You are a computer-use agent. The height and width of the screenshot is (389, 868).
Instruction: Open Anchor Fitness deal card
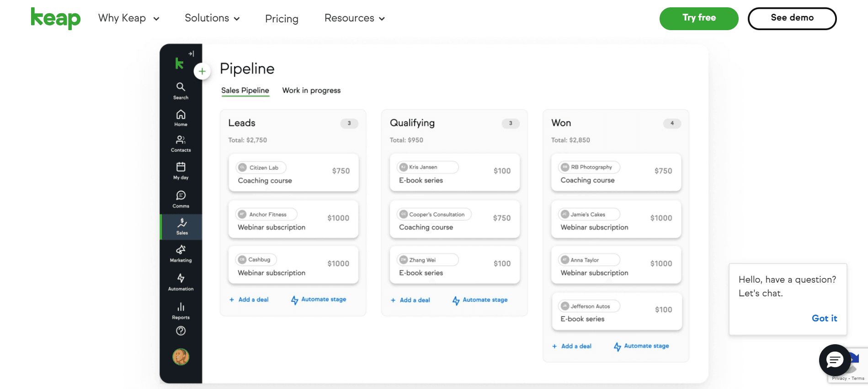point(293,220)
